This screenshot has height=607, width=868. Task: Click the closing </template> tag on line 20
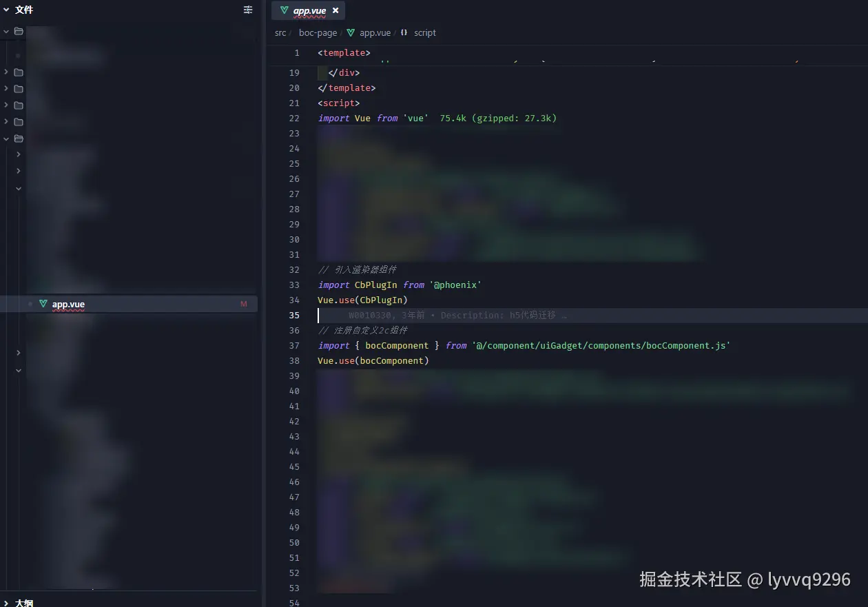(347, 88)
